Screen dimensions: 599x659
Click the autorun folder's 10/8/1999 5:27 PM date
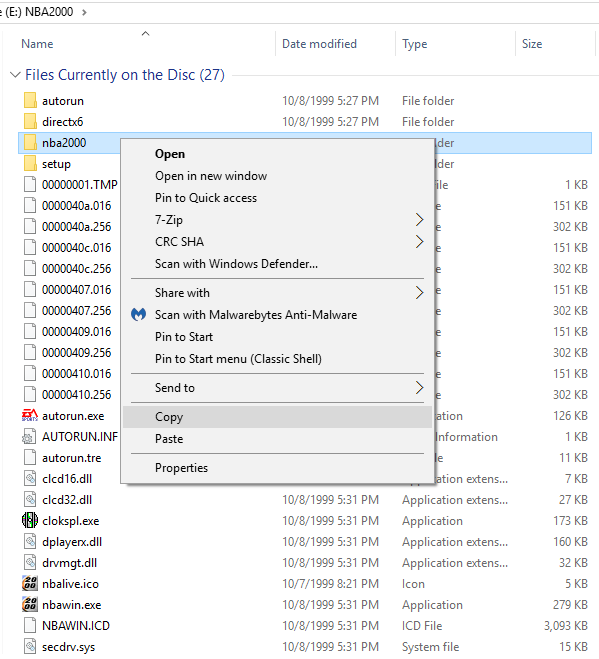point(330,101)
